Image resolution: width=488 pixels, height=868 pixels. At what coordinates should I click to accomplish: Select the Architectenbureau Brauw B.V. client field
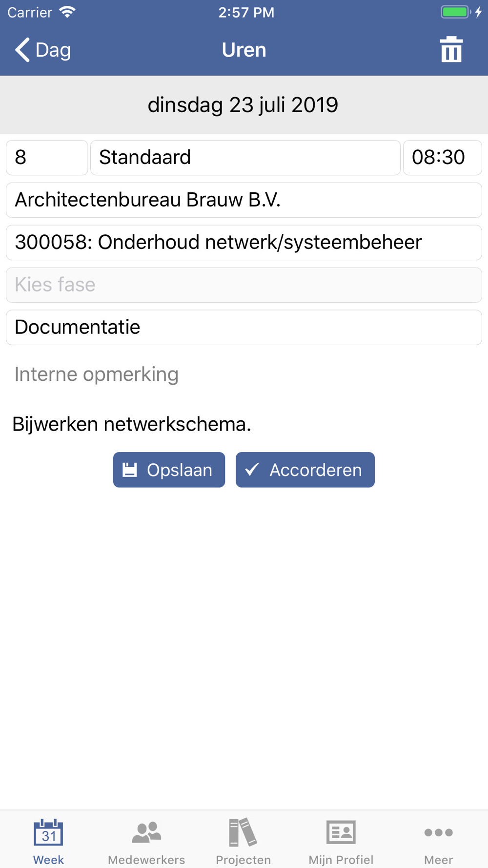coord(244,200)
